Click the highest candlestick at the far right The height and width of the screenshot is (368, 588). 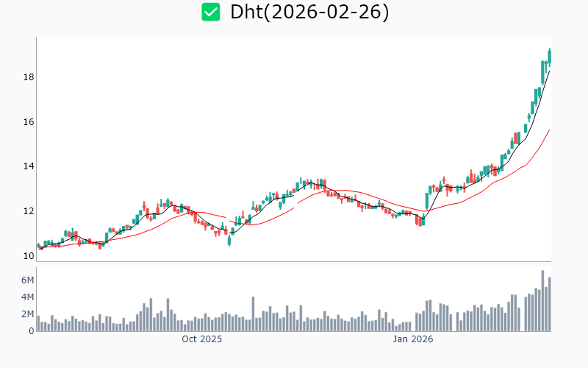click(549, 57)
